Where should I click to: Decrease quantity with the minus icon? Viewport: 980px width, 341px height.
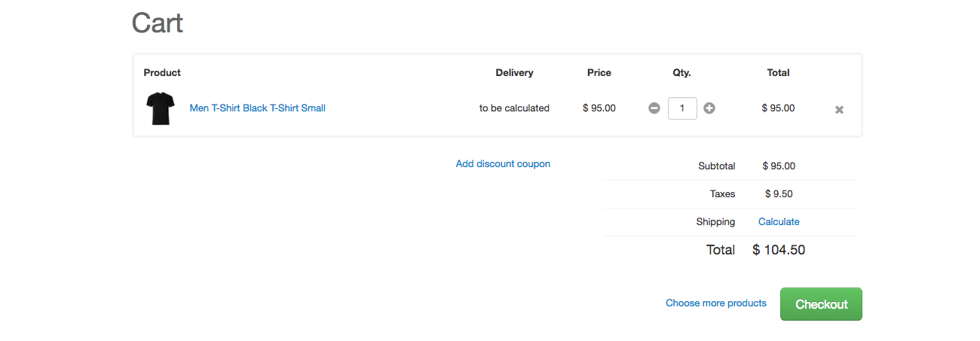[654, 108]
